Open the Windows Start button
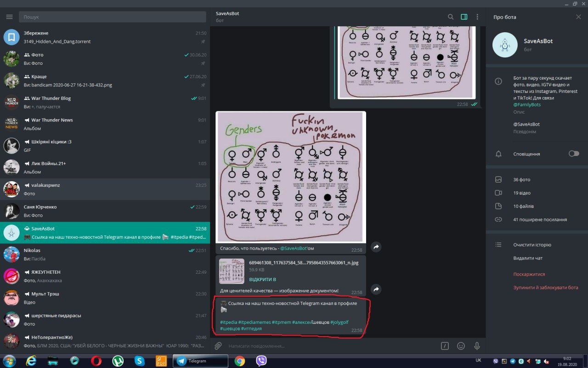The width and height of the screenshot is (588, 368). coord(10,361)
